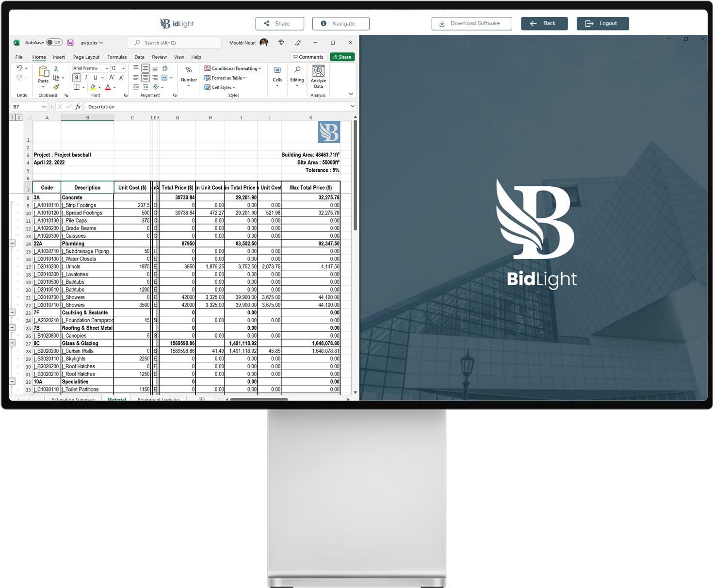
Task: Click the Excel app icon in title bar
Action: tap(16, 43)
